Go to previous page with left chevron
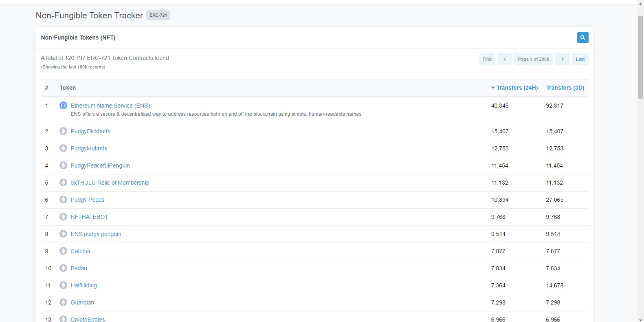The image size is (644, 322). tap(505, 59)
